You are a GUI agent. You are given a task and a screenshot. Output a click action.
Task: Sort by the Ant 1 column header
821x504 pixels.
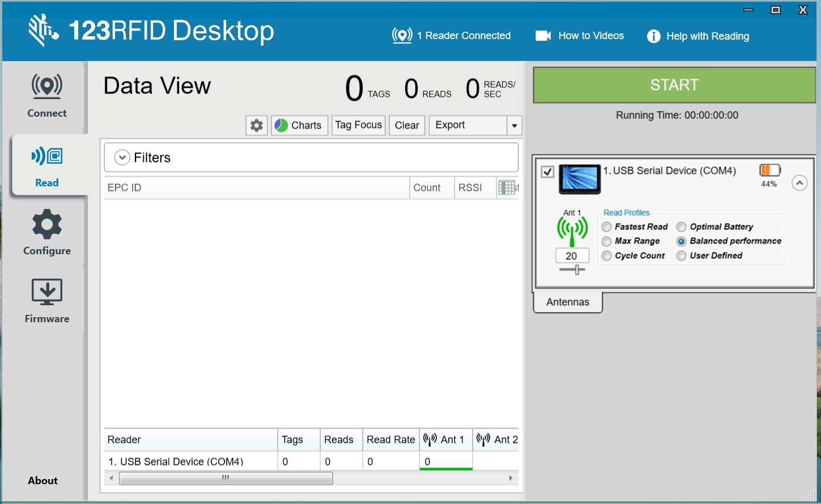coord(446,439)
